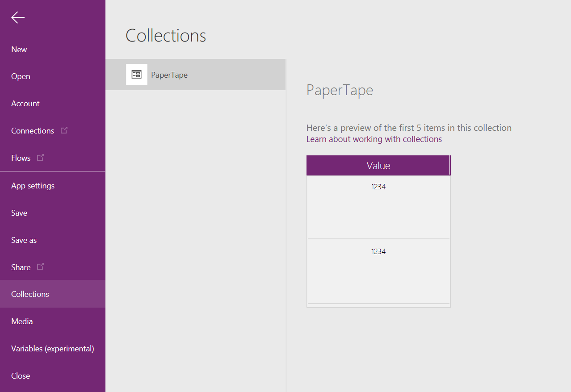Click the back arrow to exit menu
Screen dimensions: 571x392
(x=17, y=17)
